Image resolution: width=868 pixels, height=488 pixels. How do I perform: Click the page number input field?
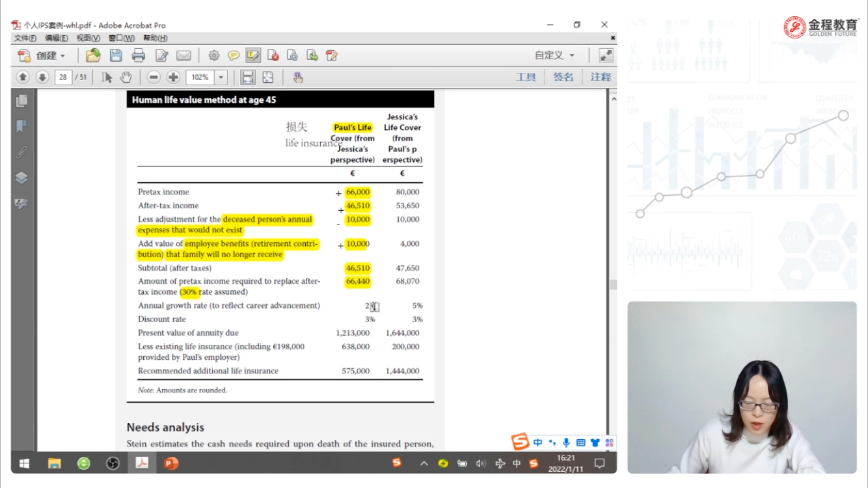click(x=63, y=77)
